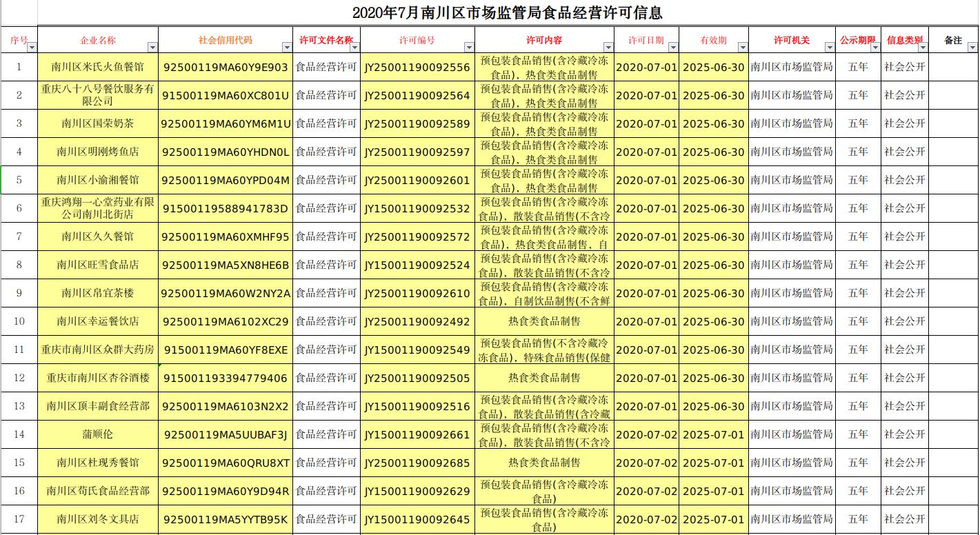
Task: Select license number JY25001190092685
Action: [x=417, y=463]
